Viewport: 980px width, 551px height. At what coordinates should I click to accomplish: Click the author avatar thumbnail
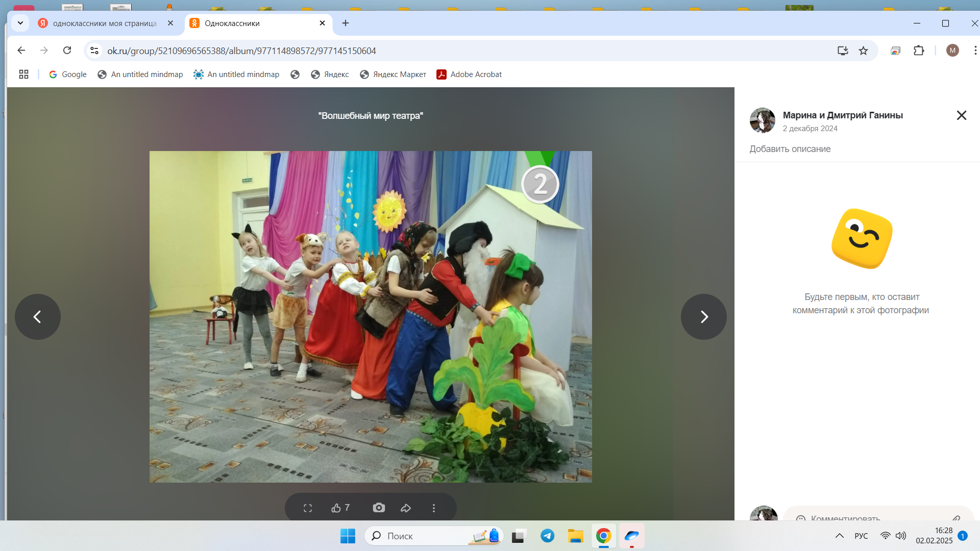[762, 120]
